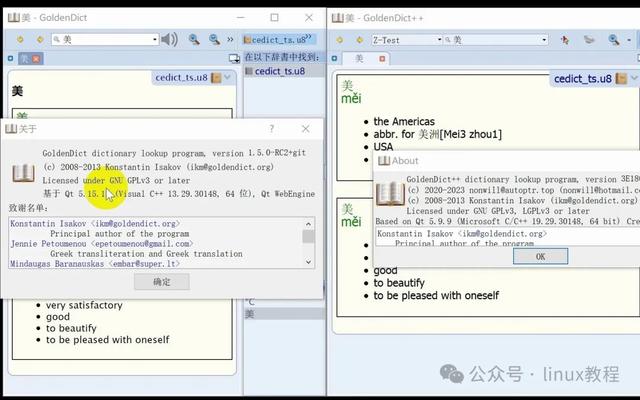640x400 pixels.
Task: Open search word dropdown in GoldenDict
Action: point(155,40)
